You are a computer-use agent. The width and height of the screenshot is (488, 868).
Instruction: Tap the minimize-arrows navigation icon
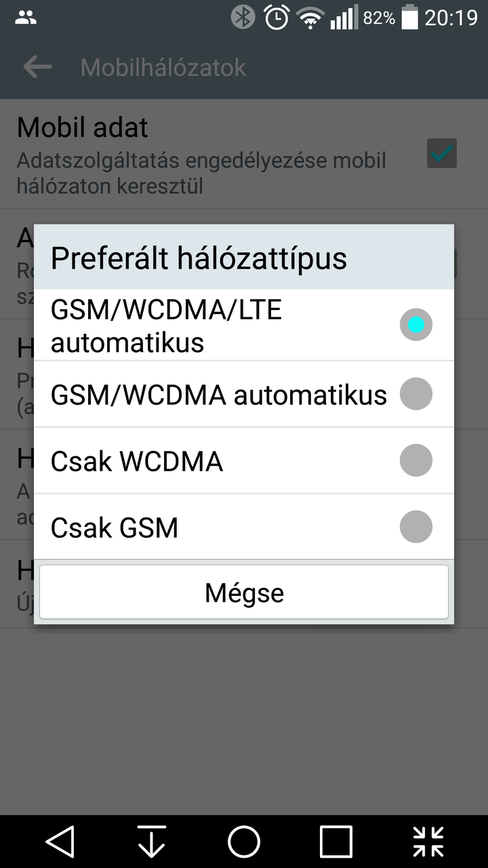[x=428, y=842]
